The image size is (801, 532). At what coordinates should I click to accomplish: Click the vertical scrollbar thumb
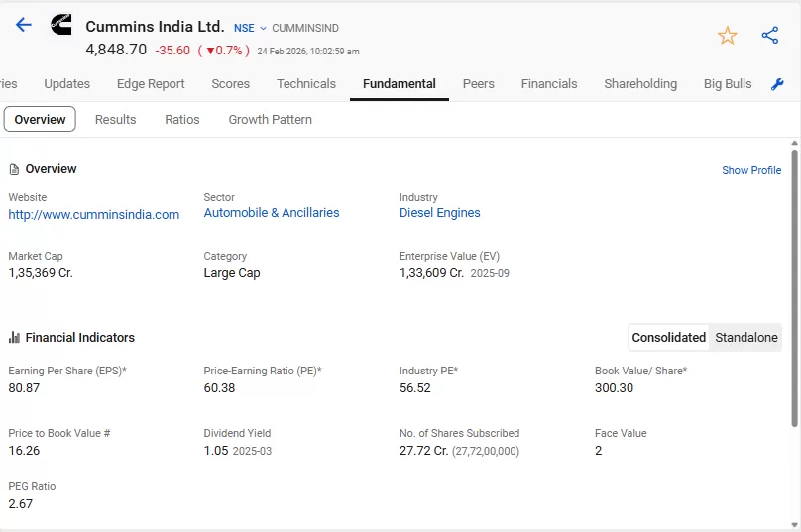[x=794, y=287]
